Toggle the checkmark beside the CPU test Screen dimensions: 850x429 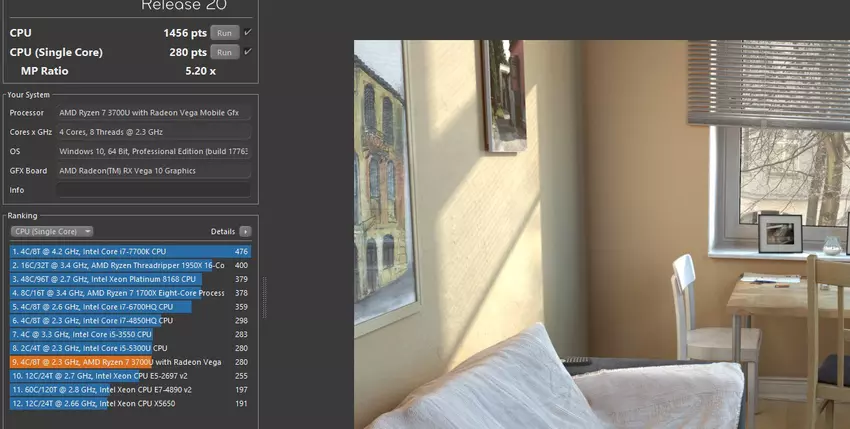247,33
